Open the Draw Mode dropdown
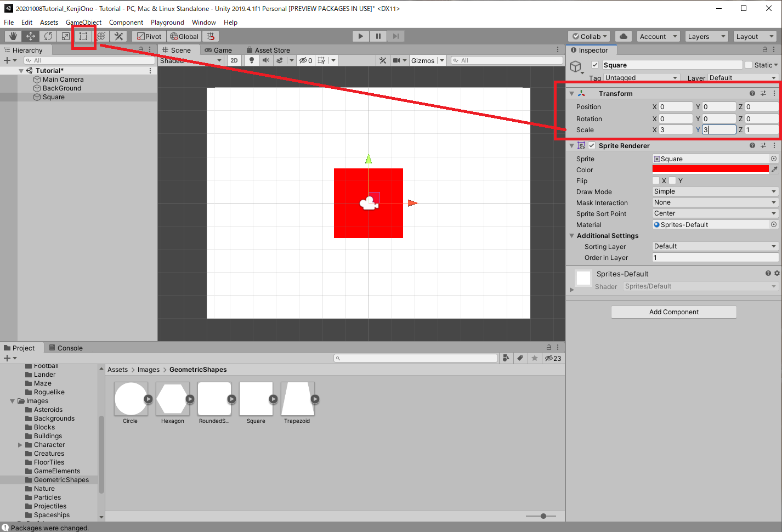 pos(715,191)
